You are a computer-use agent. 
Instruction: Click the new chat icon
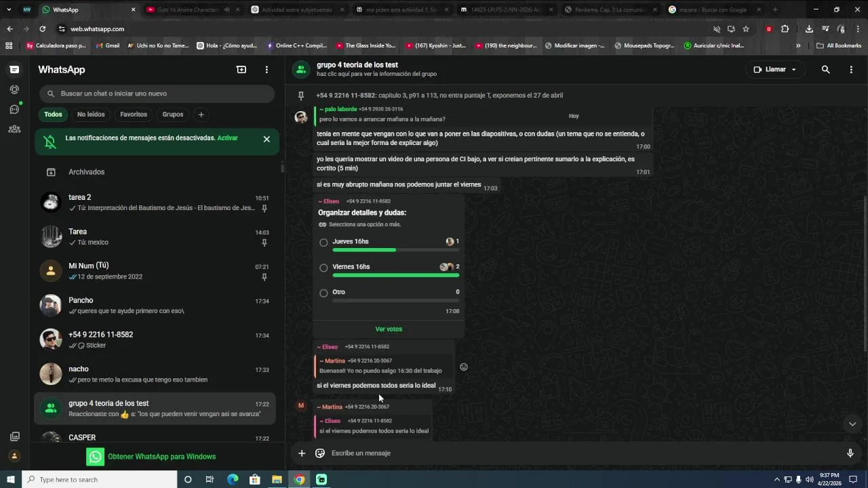click(241, 70)
